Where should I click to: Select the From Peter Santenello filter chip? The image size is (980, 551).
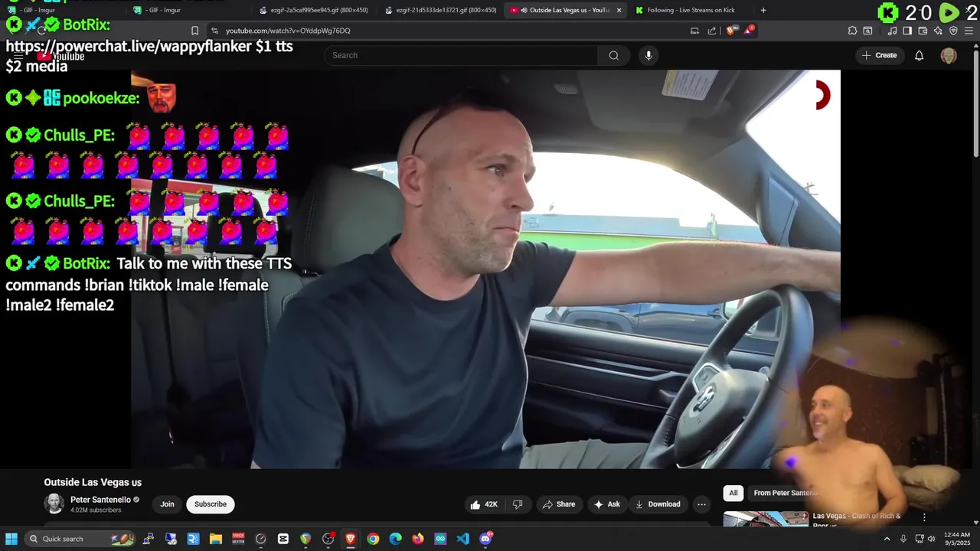pos(786,493)
